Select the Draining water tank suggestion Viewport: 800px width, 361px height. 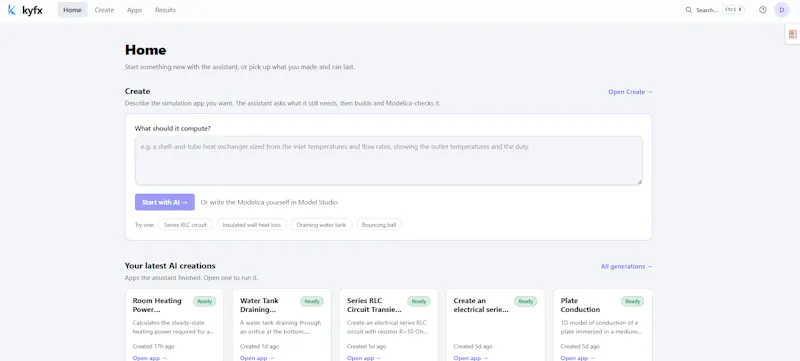tap(321, 224)
